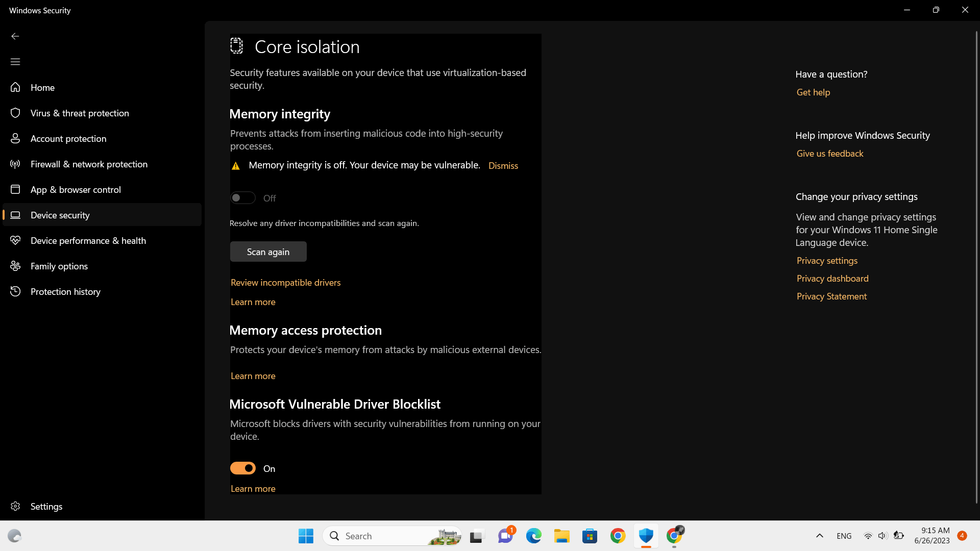
Task: Click the Get help link
Action: [x=813, y=92]
